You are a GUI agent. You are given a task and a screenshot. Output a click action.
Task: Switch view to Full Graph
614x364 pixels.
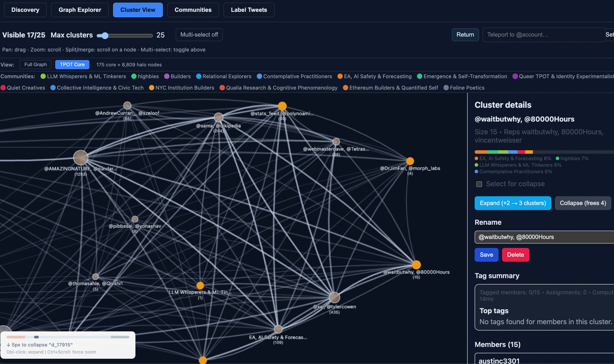click(35, 65)
